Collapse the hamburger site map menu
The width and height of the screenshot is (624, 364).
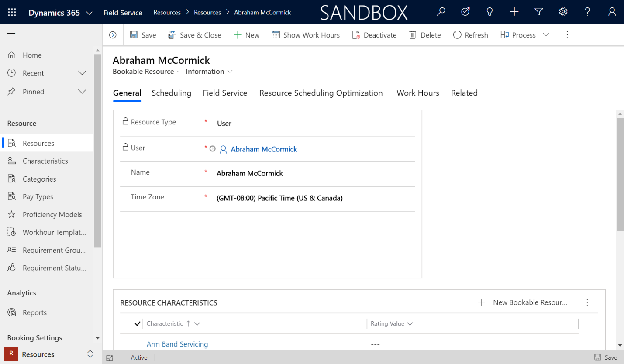pos(11,35)
